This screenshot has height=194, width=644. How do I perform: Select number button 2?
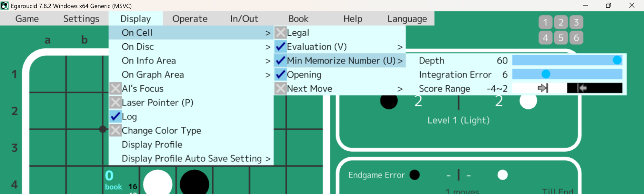click(x=561, y=22)
